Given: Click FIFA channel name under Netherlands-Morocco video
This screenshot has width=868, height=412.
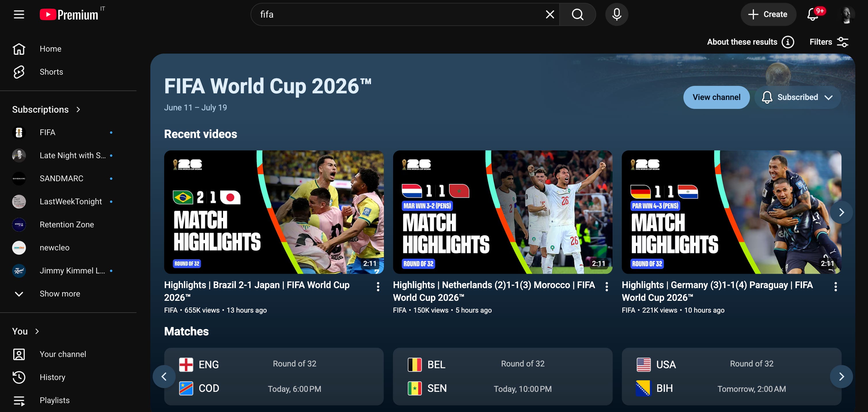Looking at the screenshot, I should tap(400, 310).
